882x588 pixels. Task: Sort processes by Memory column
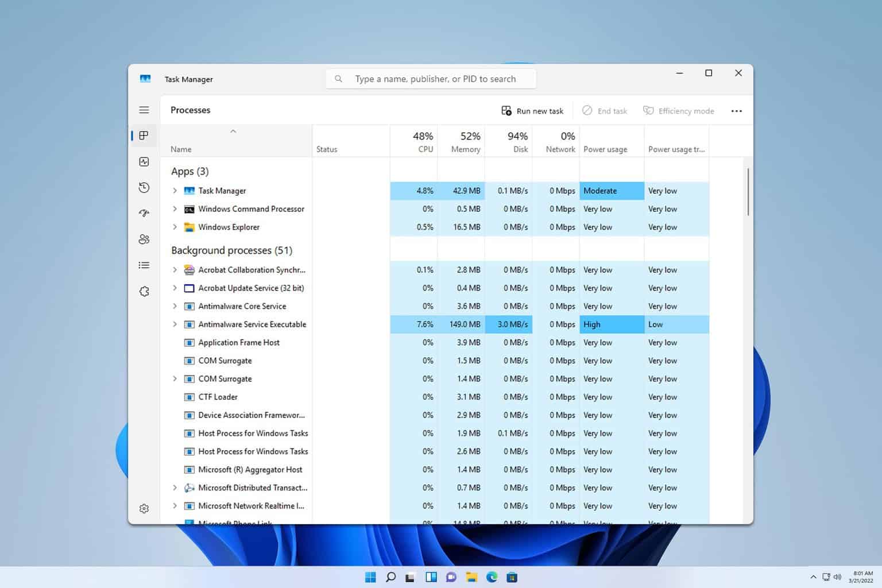pos(461,141)
